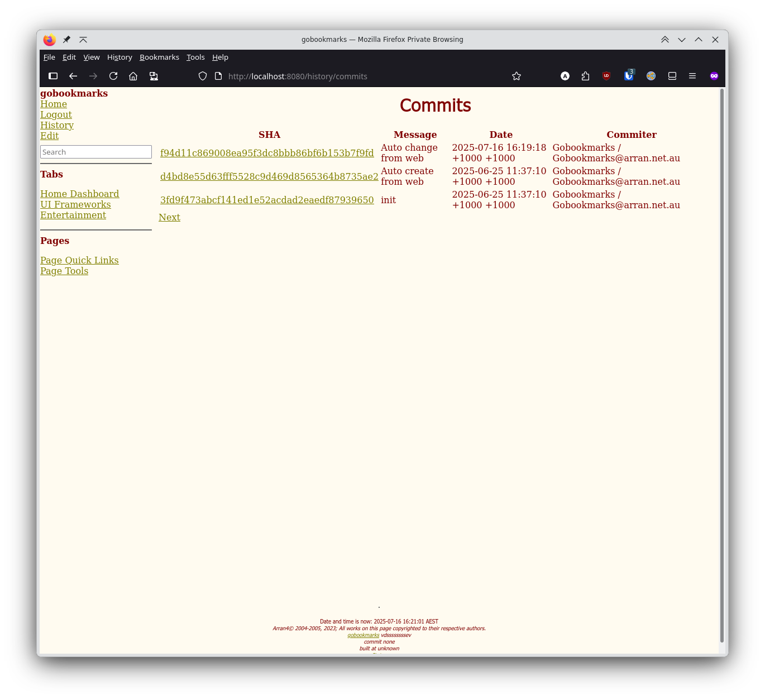Click the date 2025-07-16 16:19:18
This screenshot has width=765, height=700.
(x=499, y=147)
